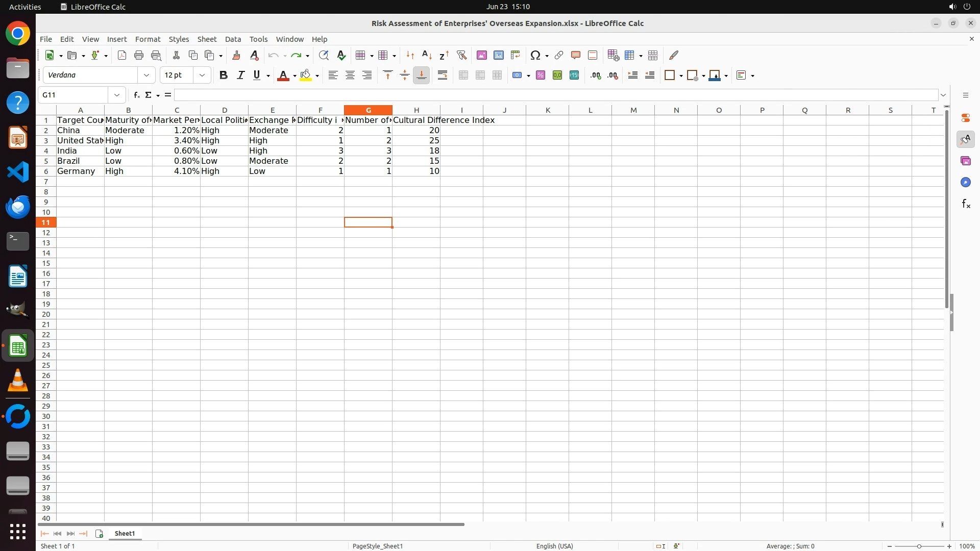Open the Navigator sidebar panel
The width and height of the screenshot is (980, 551).
pos(965,183)
